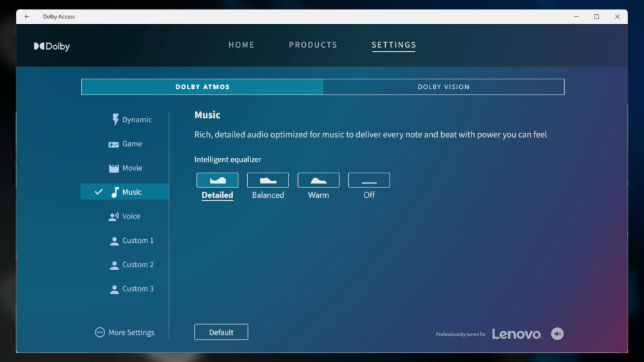Click the 'Intelligent equalizer' heading
Viewport: 644px width, 362px height.
coord(228,160)
